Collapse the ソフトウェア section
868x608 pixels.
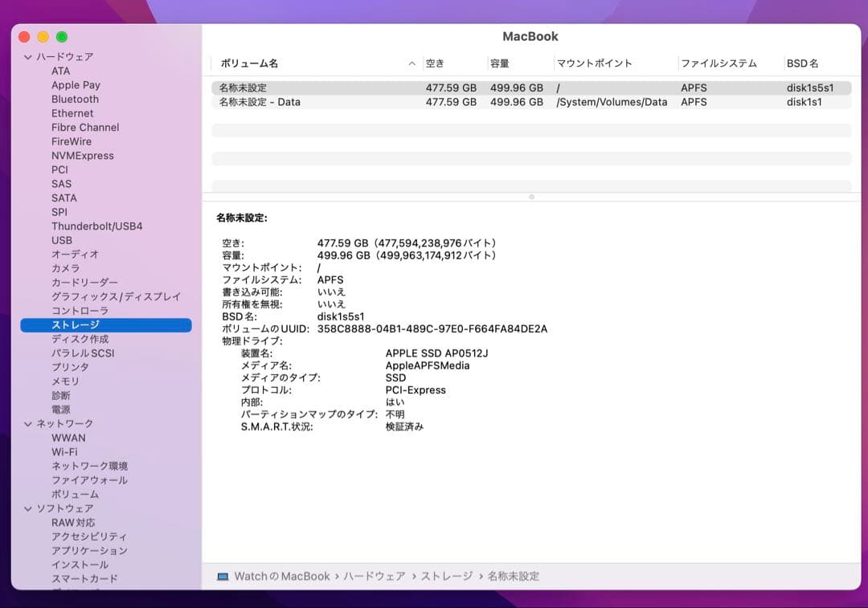coord(28,508)
